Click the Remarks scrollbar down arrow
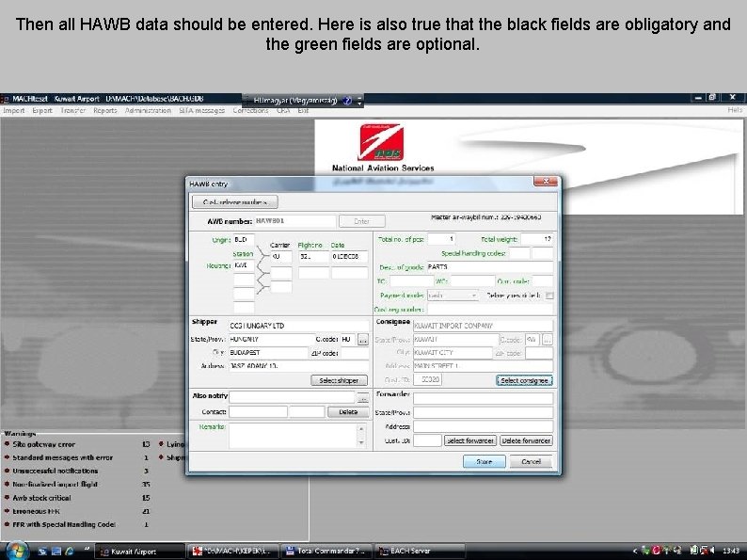This screenshot has height=560, width=747. pyautogui.click(x=361, y=443)
